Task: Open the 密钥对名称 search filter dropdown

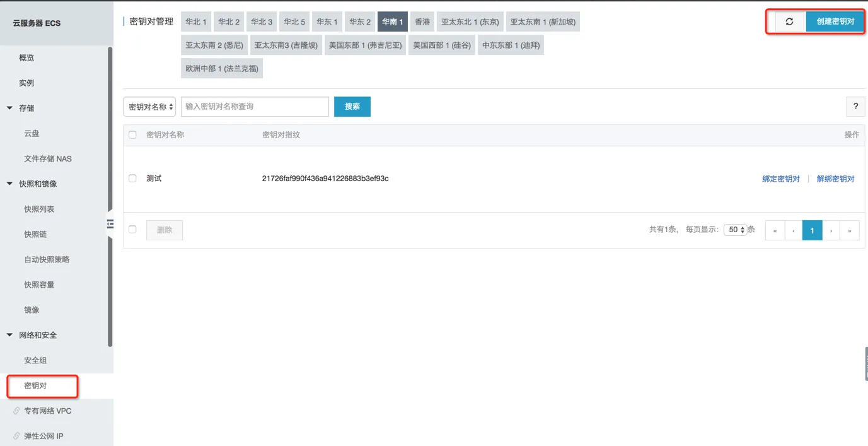Action: click(149, 106)
